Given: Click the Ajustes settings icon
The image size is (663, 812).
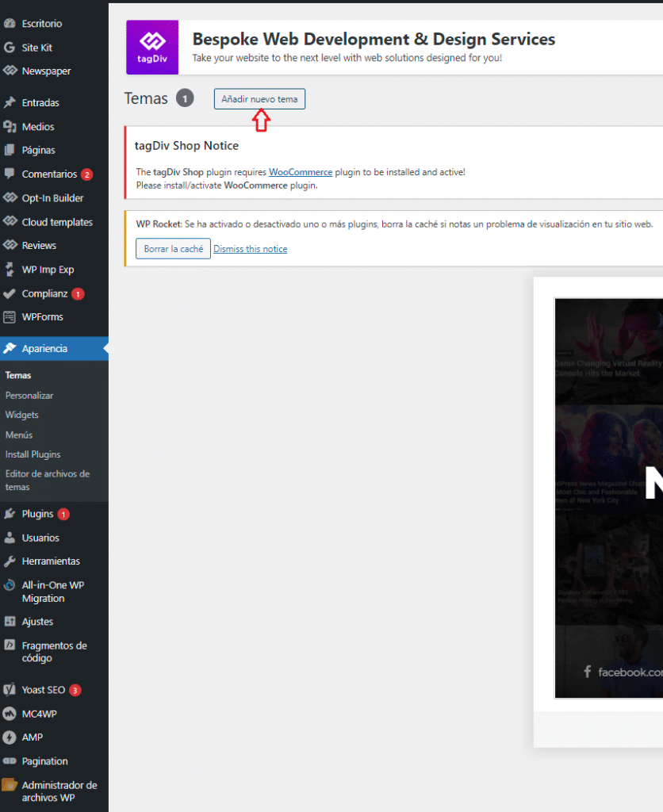Looking at the screenshot, I should pos(10,622).
